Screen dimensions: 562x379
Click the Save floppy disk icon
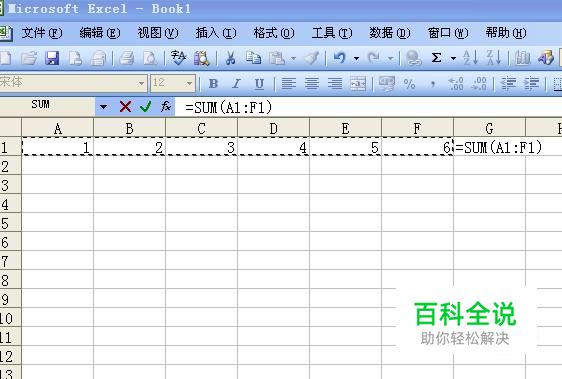pos(52,58)
